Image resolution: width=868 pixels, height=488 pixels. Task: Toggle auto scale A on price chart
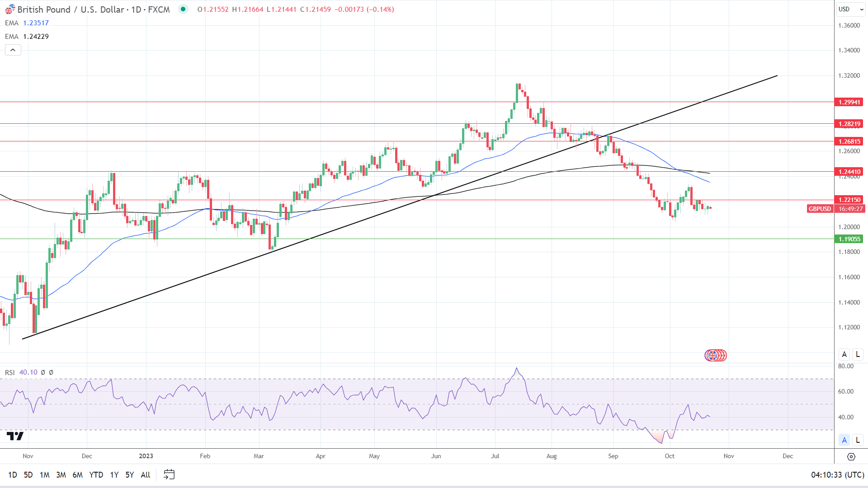pos(844,355)
